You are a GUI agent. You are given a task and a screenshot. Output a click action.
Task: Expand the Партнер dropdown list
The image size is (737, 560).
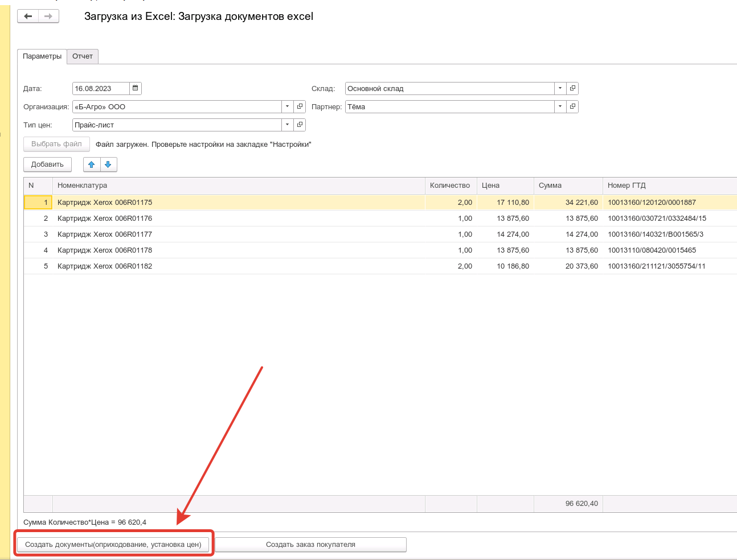click(560, 106)
